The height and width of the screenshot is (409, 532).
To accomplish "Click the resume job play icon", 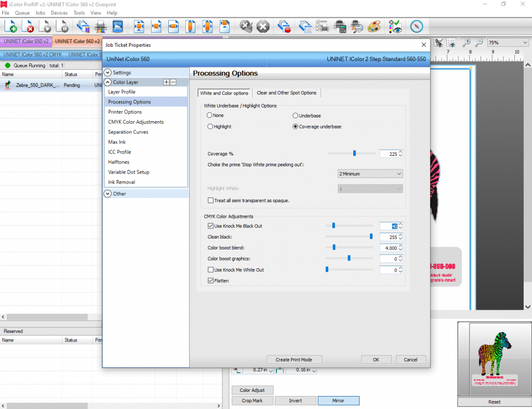I will coord(45,26).
